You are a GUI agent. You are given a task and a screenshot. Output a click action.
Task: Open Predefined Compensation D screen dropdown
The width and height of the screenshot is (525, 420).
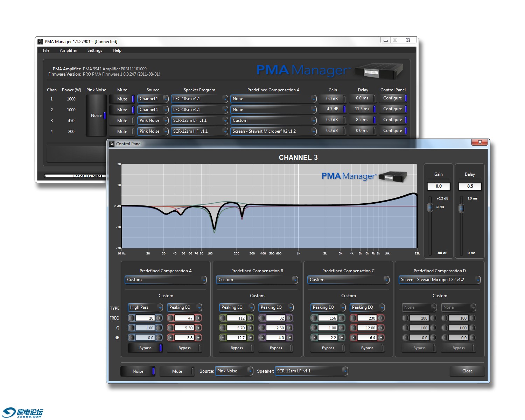(440, 280)
